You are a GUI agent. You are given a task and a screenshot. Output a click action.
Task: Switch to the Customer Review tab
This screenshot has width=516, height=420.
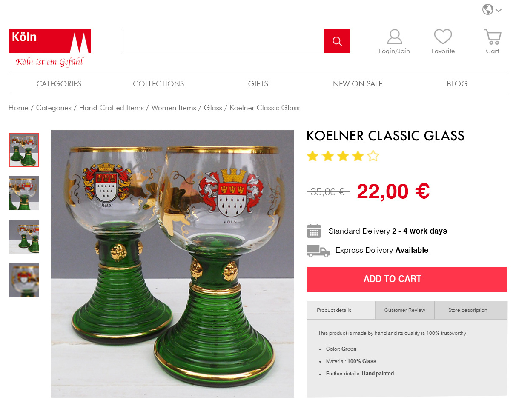point(404,310)
